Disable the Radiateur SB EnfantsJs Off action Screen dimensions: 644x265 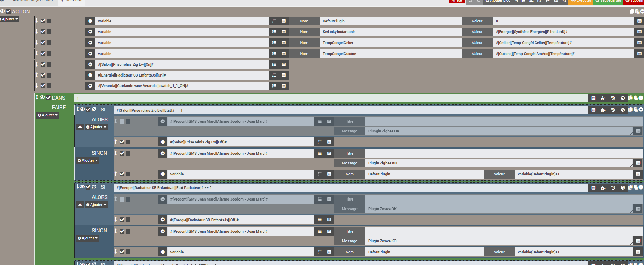[122, 220]
